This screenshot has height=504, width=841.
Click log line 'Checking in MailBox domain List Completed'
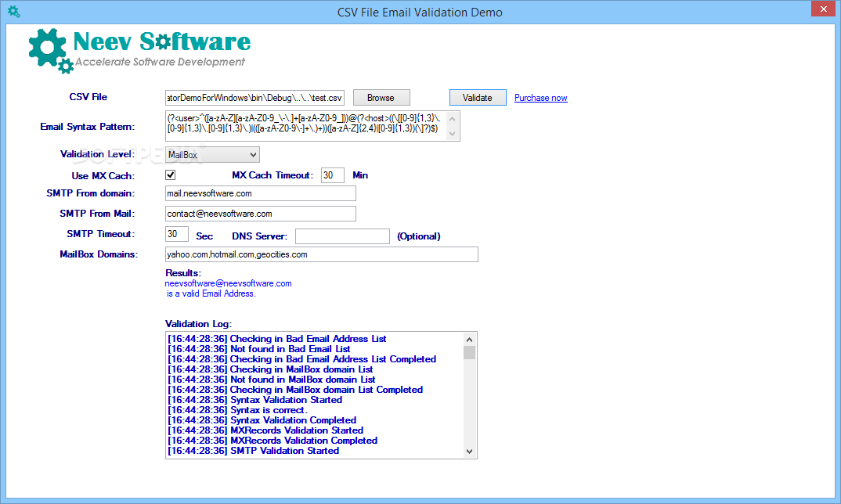point(295,390)
